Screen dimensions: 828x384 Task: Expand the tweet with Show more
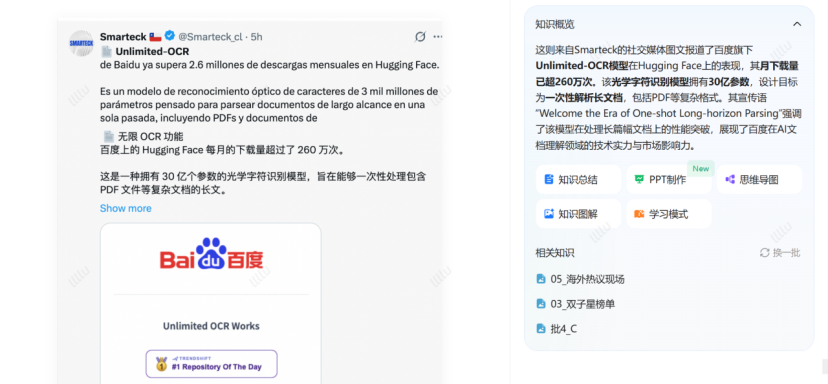(x=126, y=208)
